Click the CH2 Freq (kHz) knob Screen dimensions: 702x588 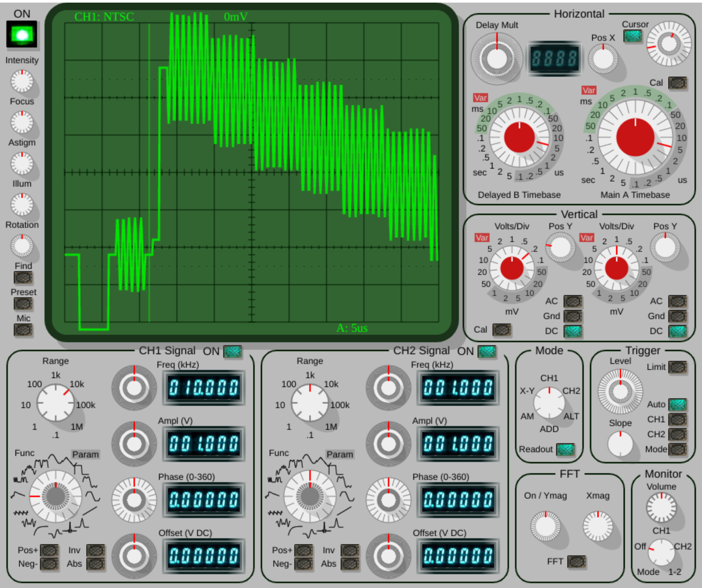[x=388, y=388]
